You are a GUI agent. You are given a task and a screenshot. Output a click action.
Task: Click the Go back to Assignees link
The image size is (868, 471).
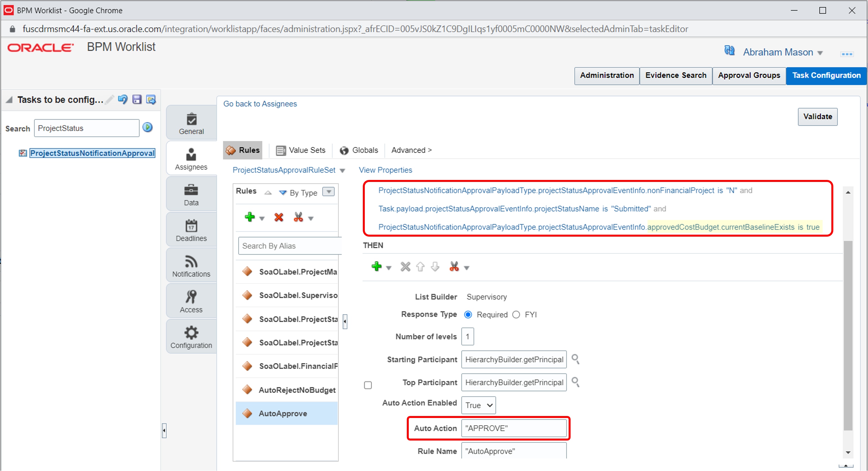coord(260,104)
